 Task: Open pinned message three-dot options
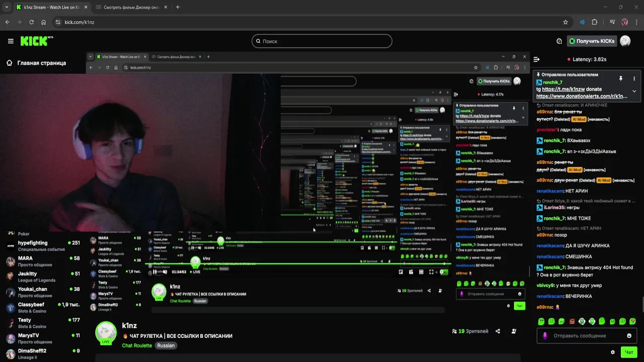coord(634,78)
